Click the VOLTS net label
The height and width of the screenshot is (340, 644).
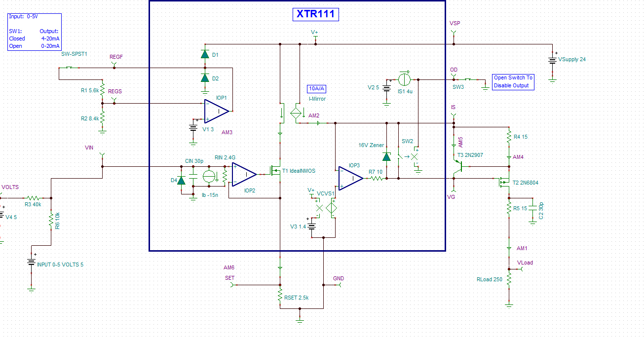tap(10, 187)
